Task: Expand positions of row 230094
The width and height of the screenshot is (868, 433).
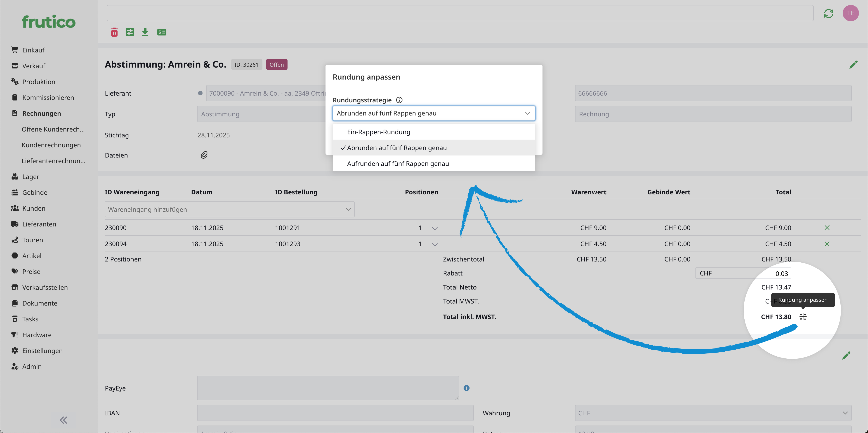Action: tap(435, 244)
